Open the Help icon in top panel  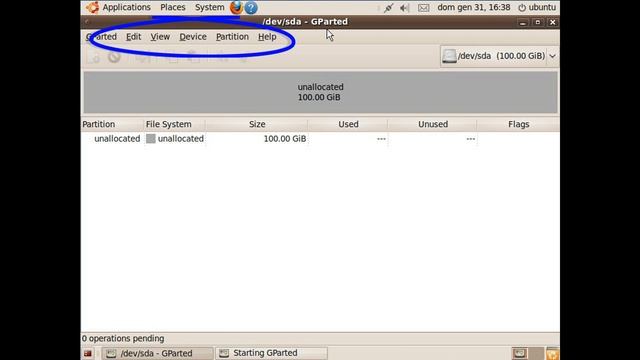(251, 8)
